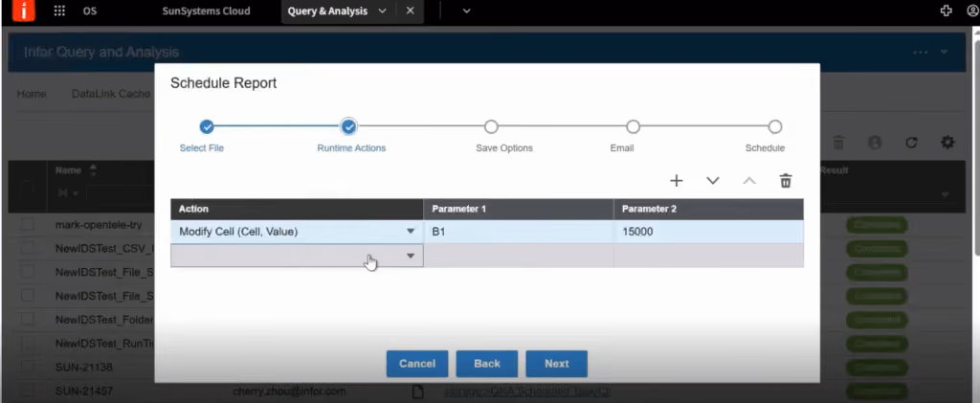The width and height of the screenshot is (980, 403).
Task: Go to the Runtime Actions step circle
Action: tap(348, 127)
